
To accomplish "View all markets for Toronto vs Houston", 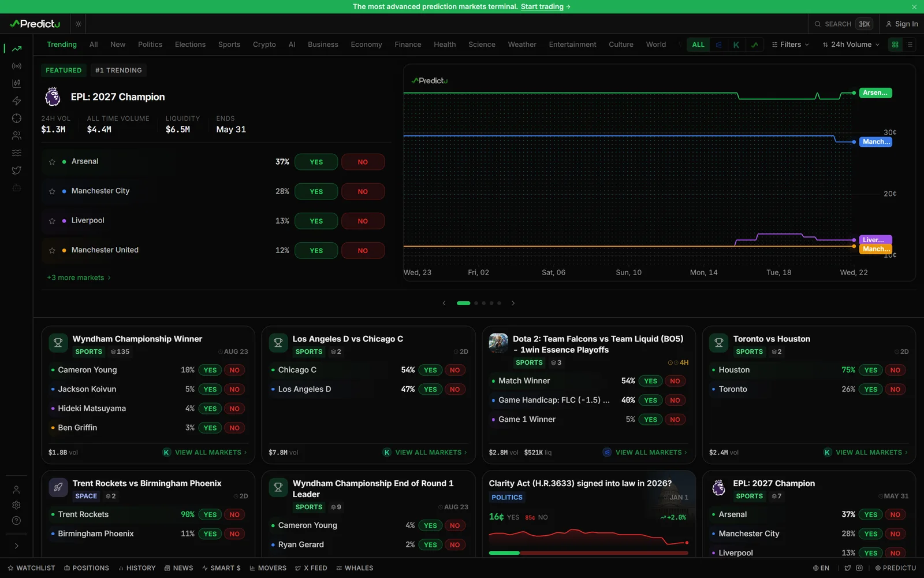I will pyautogui.click(x=871, y=453).
